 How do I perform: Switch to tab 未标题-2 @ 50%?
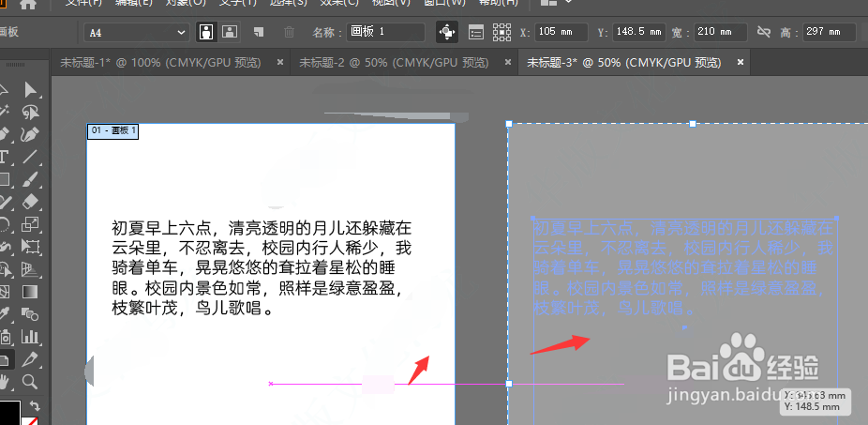pyautogui.click(x=394, y=63)
